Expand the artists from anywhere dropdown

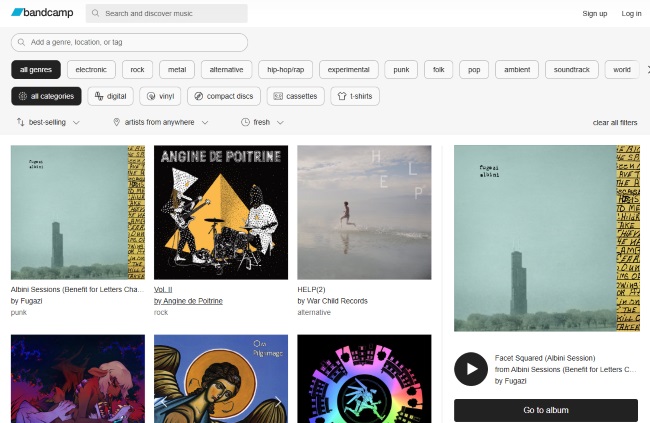click(x=160, y=122)
